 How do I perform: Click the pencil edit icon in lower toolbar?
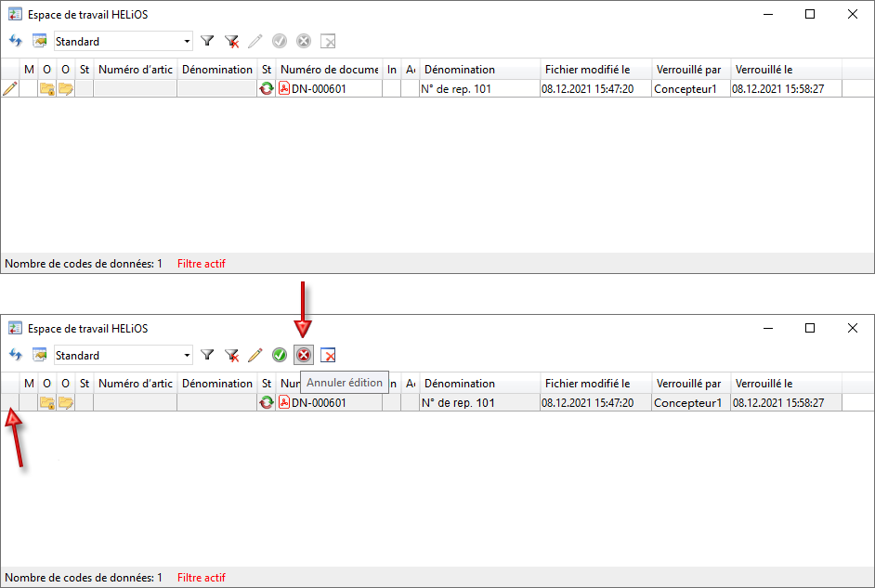point(255,356)
